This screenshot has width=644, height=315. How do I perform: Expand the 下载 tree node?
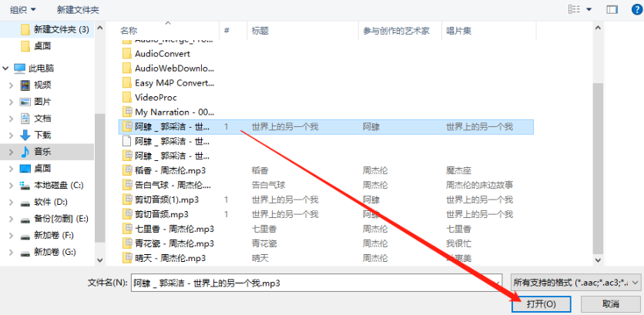point(12,135)
